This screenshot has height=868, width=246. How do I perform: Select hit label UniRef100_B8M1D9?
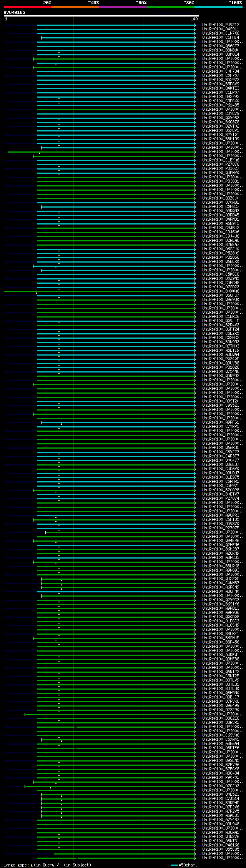click(x=221, y=139)
